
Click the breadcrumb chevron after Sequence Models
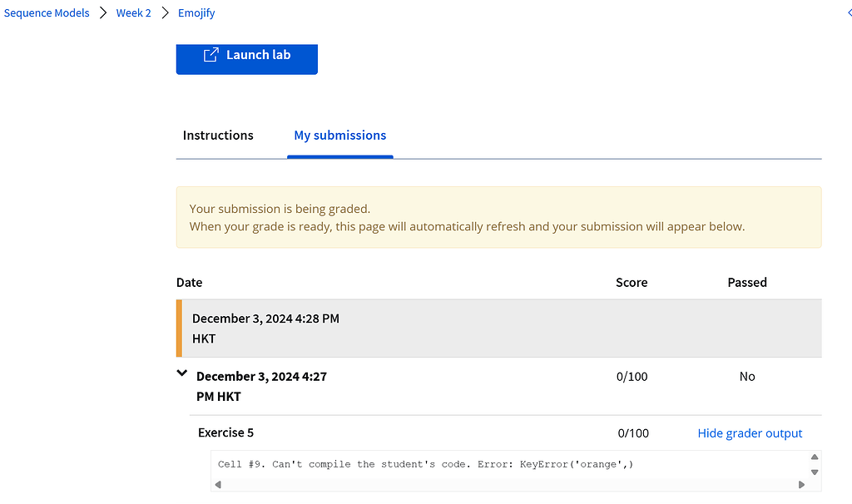click(x=103, y=13)
